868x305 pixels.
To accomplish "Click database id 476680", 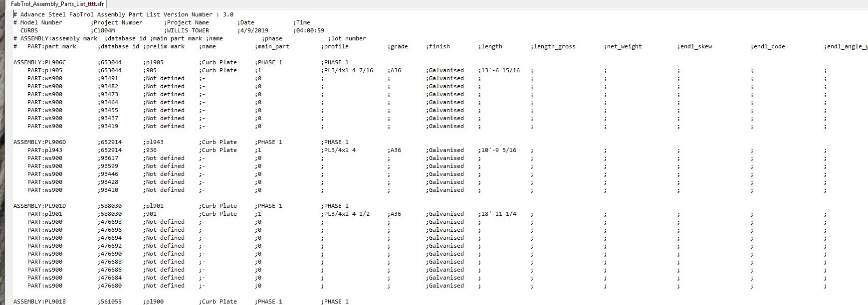I will (x=111, y=286).
